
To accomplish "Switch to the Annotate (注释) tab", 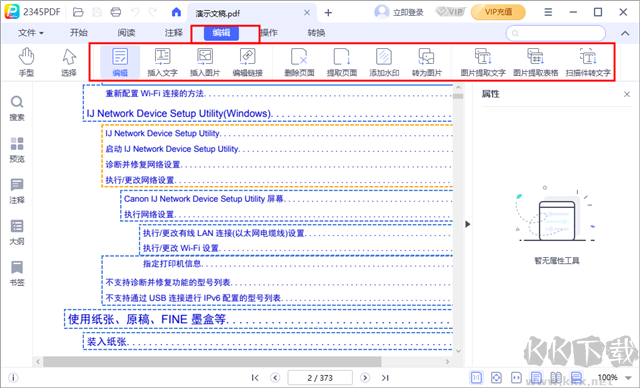I will click(x=173, y=33).
